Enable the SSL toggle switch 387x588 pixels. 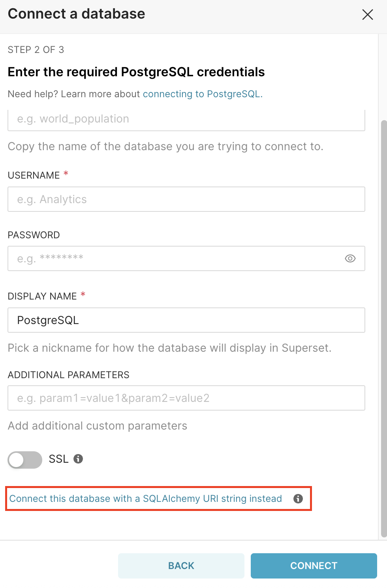point(25,460)
